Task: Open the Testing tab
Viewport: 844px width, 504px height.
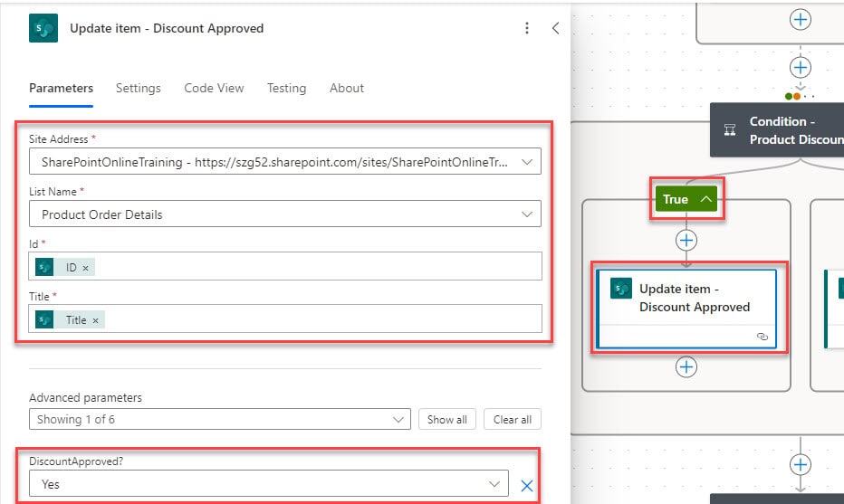Action: point(286,88)
